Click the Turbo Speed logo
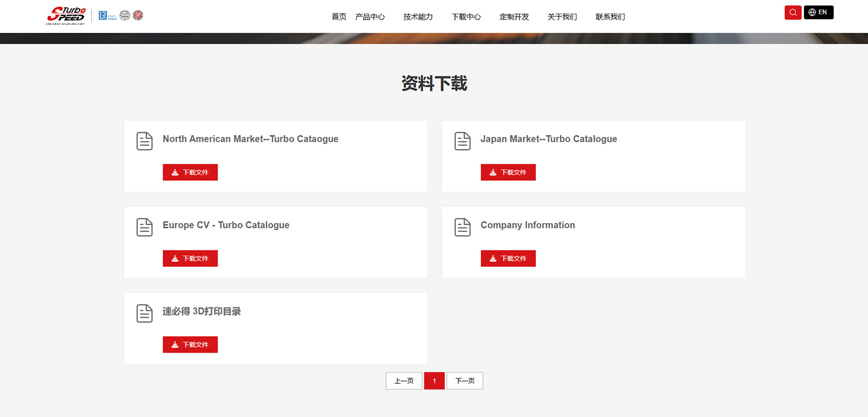868x417 pixels. click(x=66, y=16)
